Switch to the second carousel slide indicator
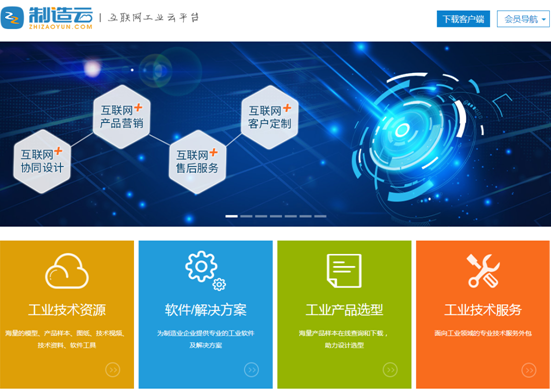The width and height of the screenshot is (551, 389). coord(246,216)
